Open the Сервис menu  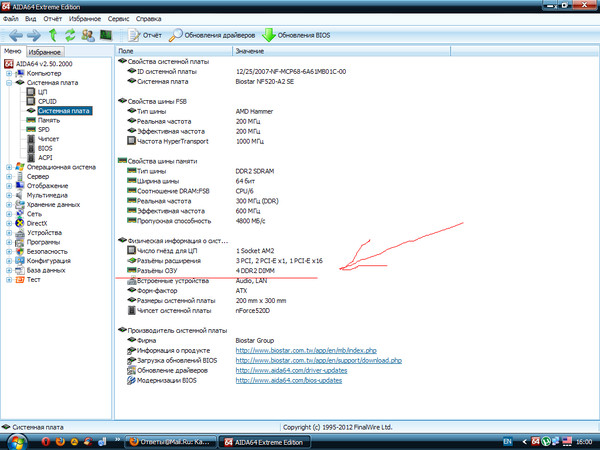(x=118, y=19)
